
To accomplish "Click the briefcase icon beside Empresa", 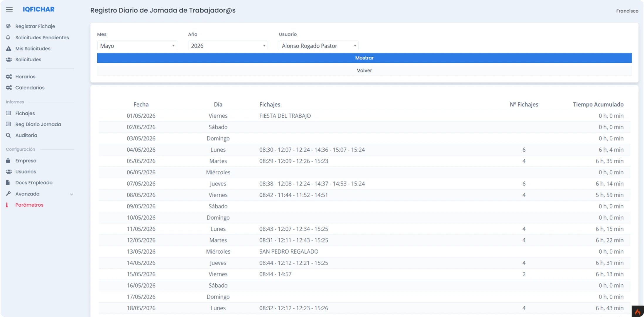I will 8,161.
